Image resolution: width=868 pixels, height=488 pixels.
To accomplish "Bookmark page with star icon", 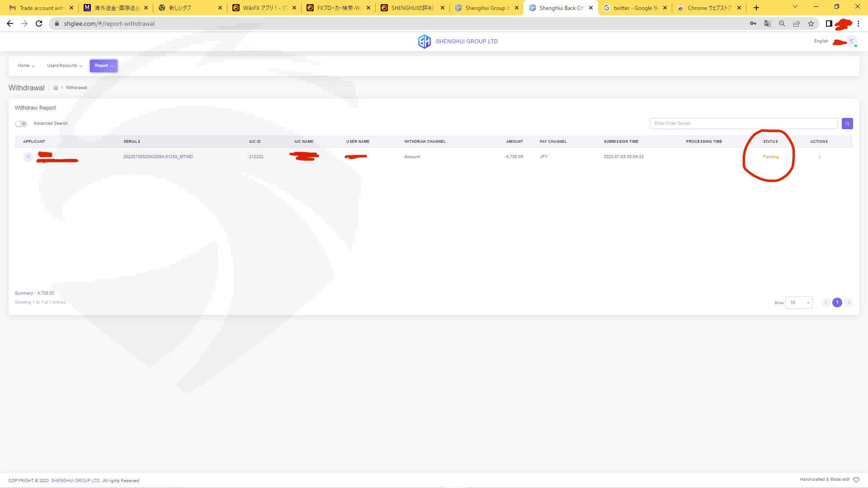I will coord(811,23).
